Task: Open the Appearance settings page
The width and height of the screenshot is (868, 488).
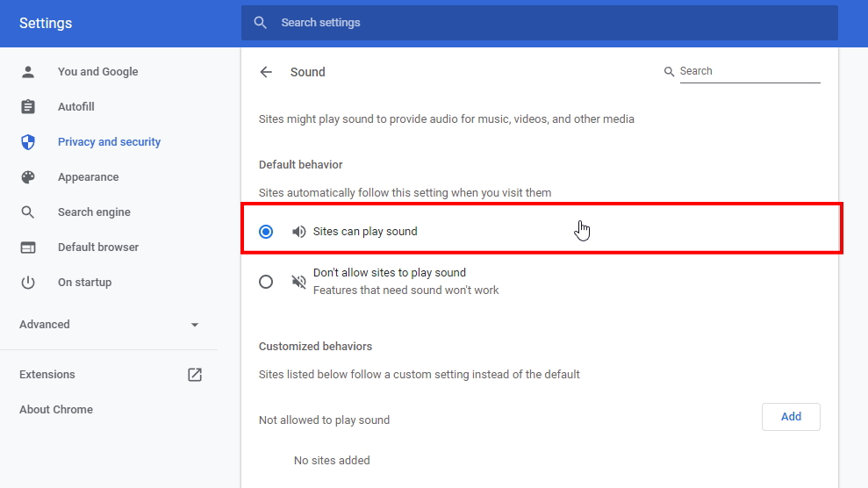Action: (x=88, y=177)
